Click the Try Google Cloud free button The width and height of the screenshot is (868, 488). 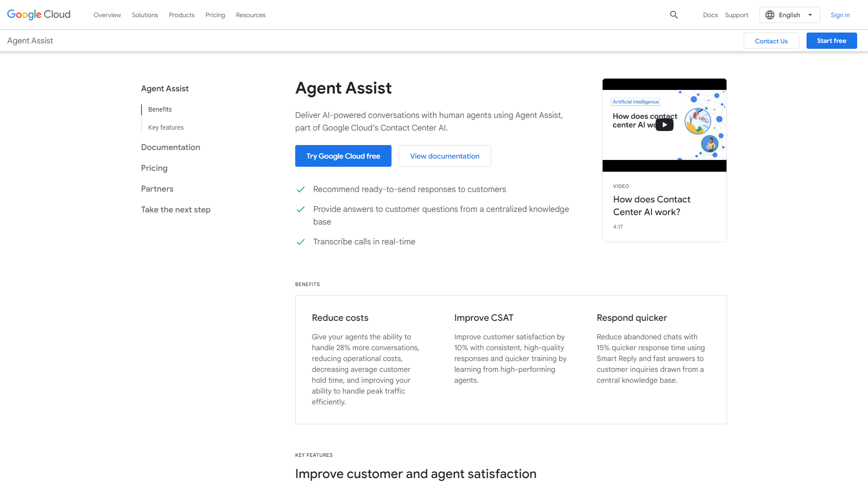pos(344,155)
